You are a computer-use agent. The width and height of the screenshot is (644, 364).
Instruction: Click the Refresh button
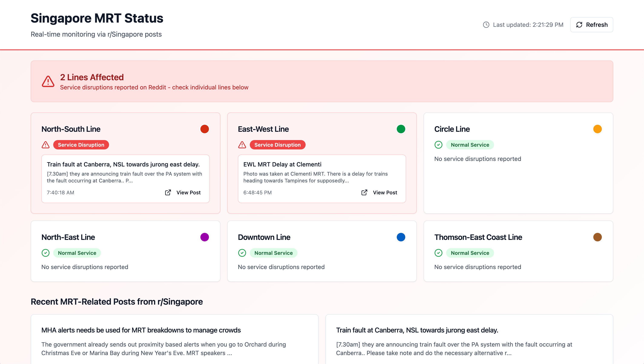pos(591,25)
